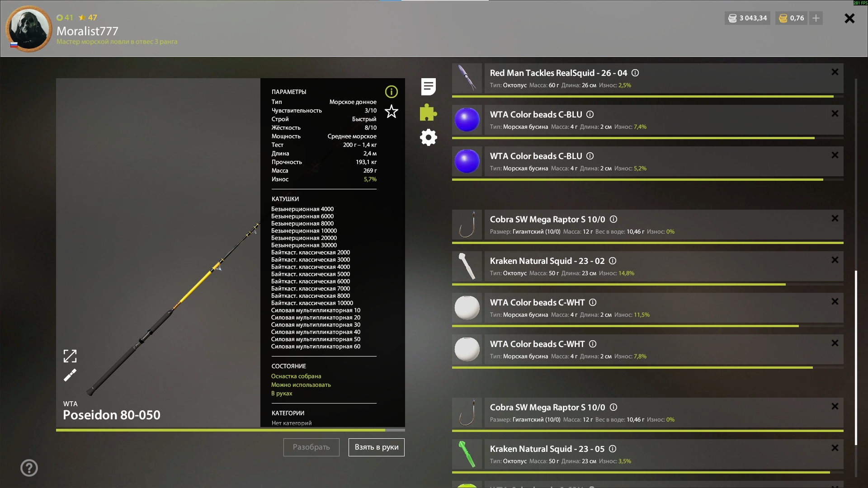Viewport: 868px width, 488px height.
Task: Click the tackle list scrollbar
Action: click(x=856, y=357)
